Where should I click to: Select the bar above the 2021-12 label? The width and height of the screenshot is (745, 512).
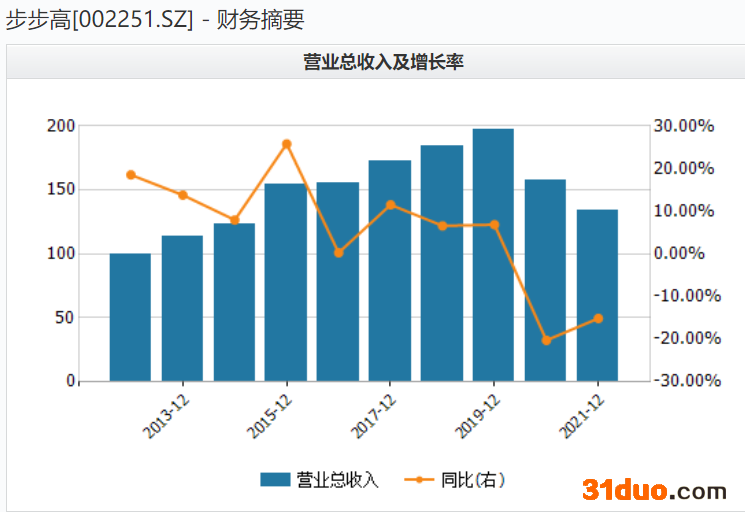point(597,295)
